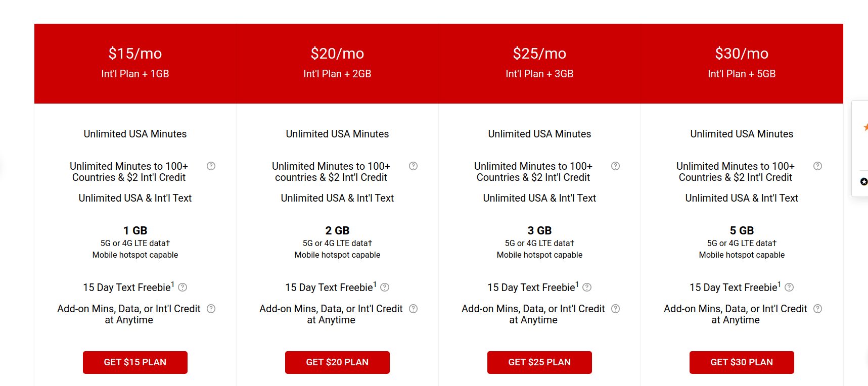The width and height of the screenshot is (868, 386).
Task: Open 15 Day Text Freebie info in $30 plan
Action: point(789,287)
